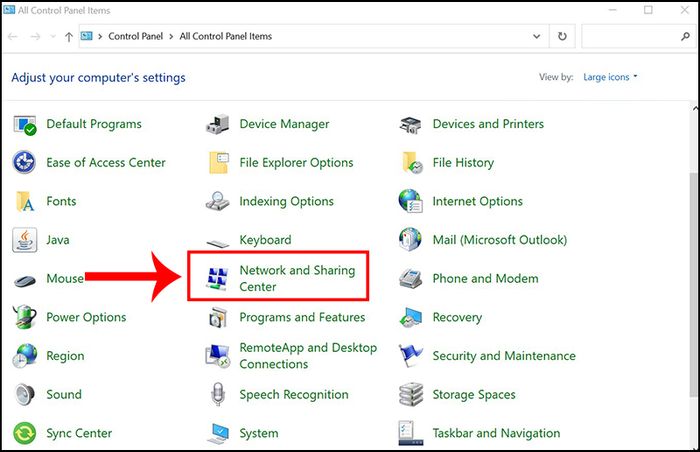
Task: Open the Speech Recognition microphone icon
Action: pyautogui.click(x=217, y=394)
